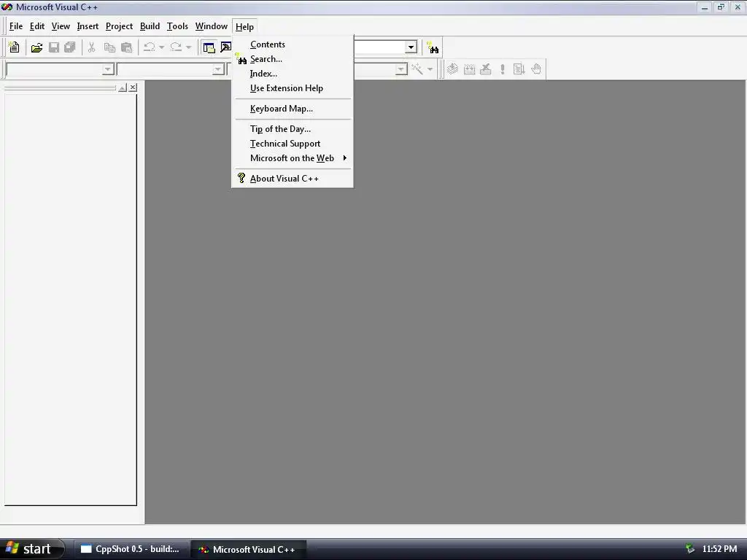747x560 pixels.
Task: Open the Find combo box dropdown arrow
Action: click(x=411, y=47)
